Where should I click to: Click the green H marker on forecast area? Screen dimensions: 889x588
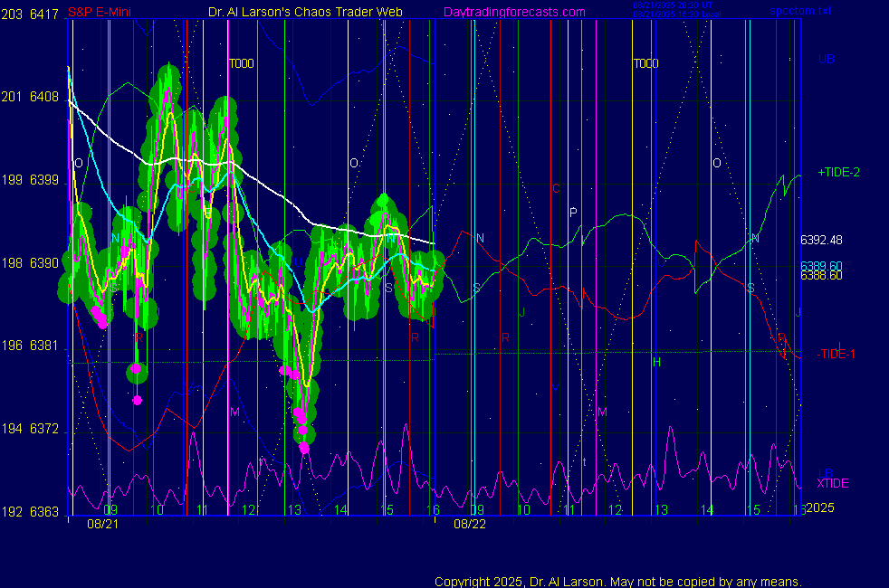657,362
